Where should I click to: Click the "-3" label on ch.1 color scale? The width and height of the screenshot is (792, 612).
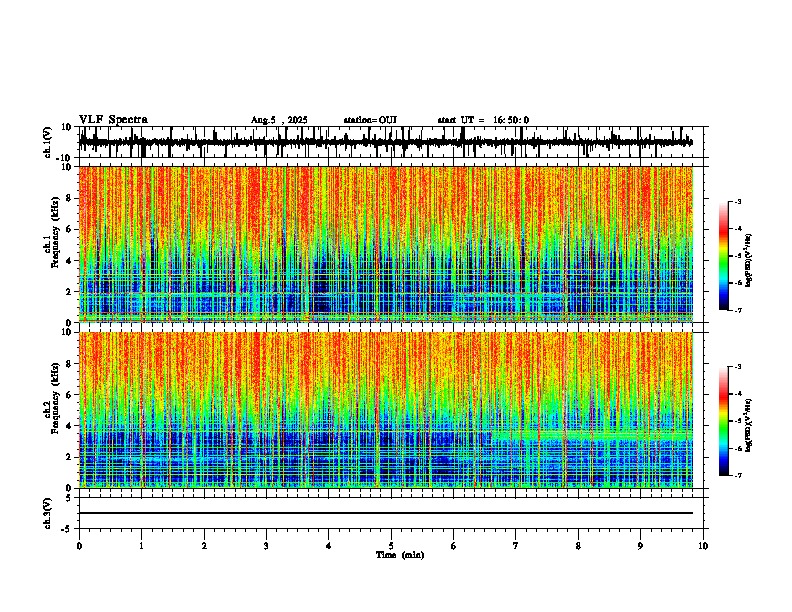point(738,201)
